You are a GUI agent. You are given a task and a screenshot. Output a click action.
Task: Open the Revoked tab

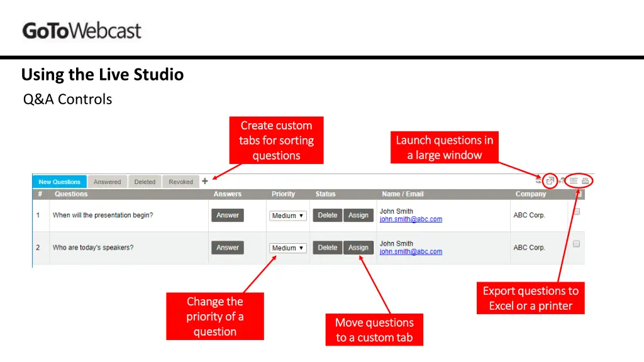coord(180,182)
